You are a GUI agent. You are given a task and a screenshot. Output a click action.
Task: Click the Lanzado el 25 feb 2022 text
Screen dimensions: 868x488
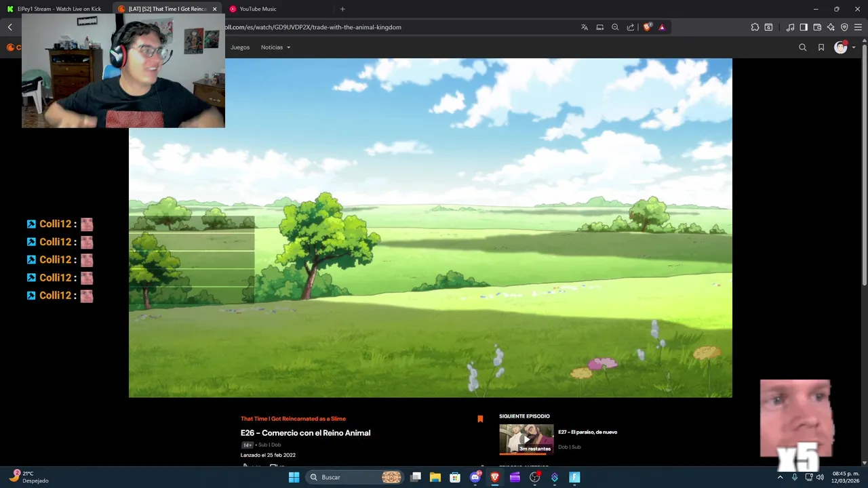pos(268,455)
